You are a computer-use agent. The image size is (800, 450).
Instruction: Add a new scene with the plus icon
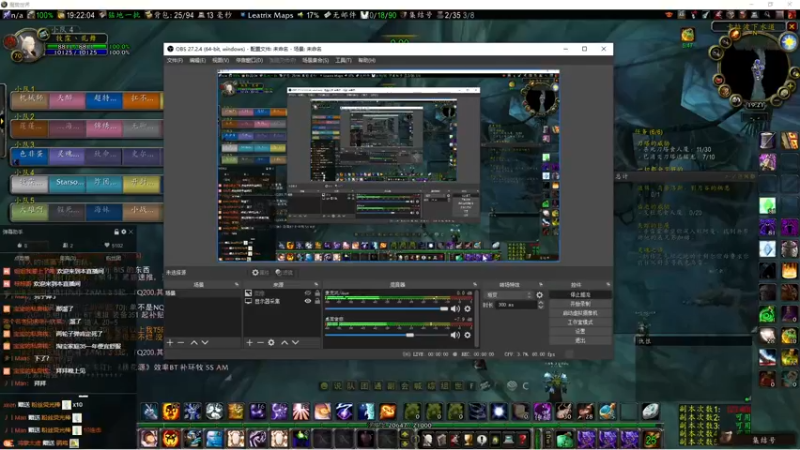pyautogui.click(x=170, y=342)
